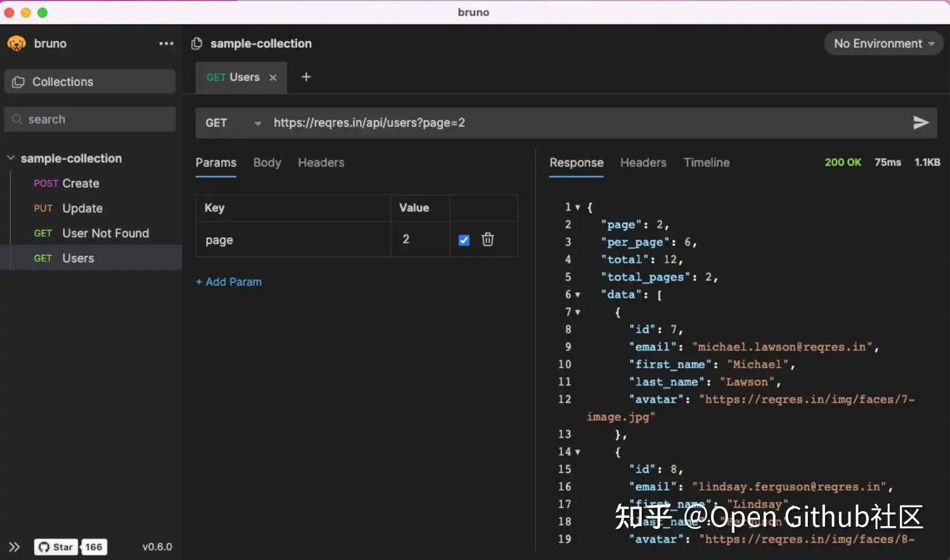Click the v0.6.0 version label
950x560 pixels.
click(x=157, y=547)
